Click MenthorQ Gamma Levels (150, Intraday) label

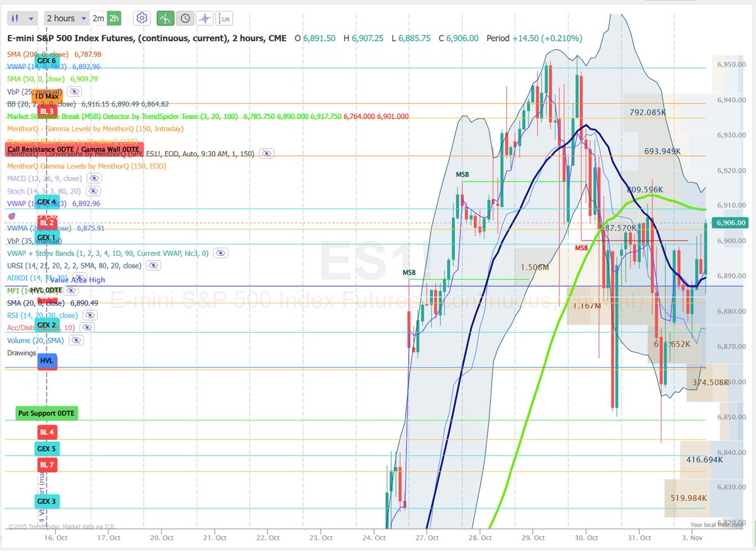coord(95,129)
